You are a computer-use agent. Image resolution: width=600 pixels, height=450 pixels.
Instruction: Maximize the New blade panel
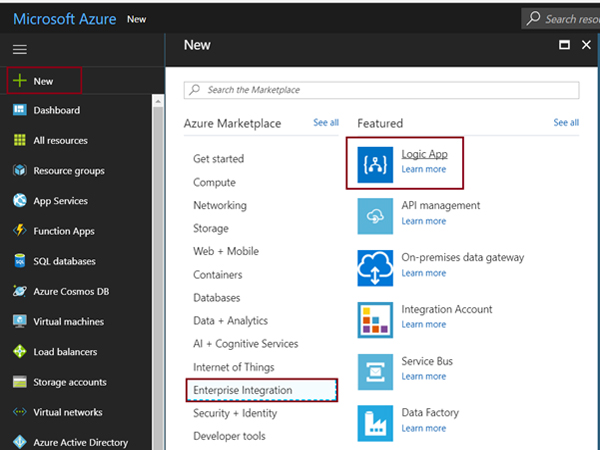tap(564, 45)
